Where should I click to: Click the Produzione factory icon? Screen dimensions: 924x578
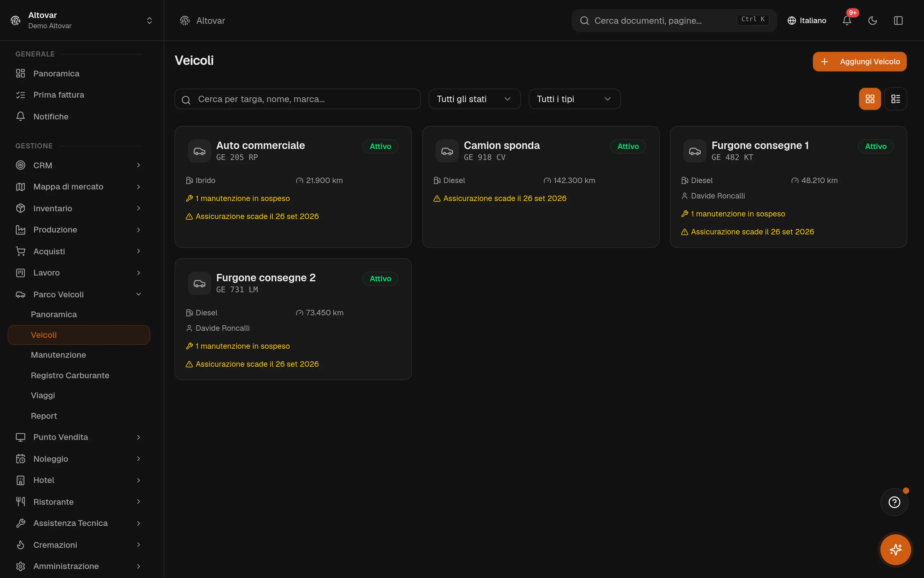[x=21, y=230]
